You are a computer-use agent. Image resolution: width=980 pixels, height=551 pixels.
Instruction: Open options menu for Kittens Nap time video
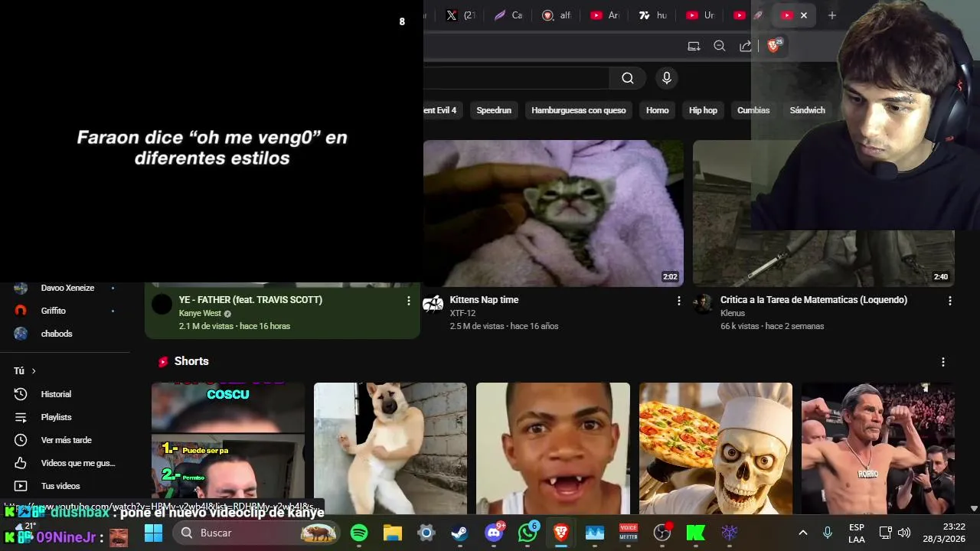678,301
